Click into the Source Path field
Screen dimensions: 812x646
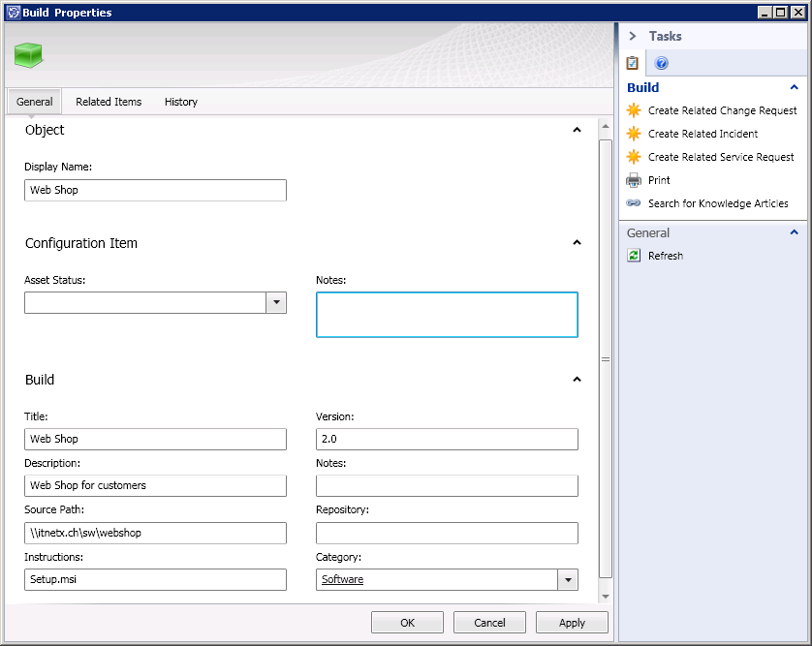155,533
